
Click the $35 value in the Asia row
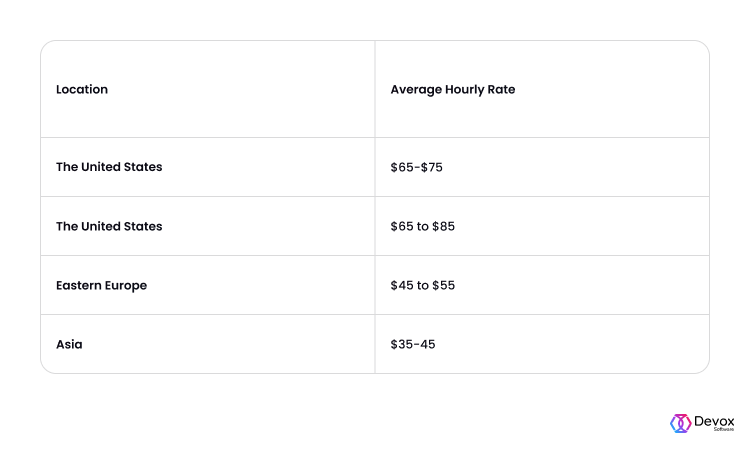pyautogui.click(x=402, y=345)
